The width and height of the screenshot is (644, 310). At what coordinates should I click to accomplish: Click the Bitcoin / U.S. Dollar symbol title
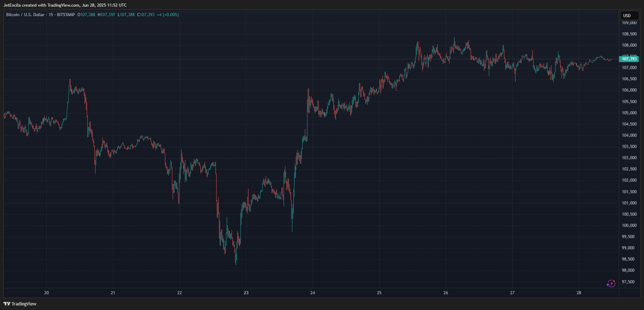point(25,15)
